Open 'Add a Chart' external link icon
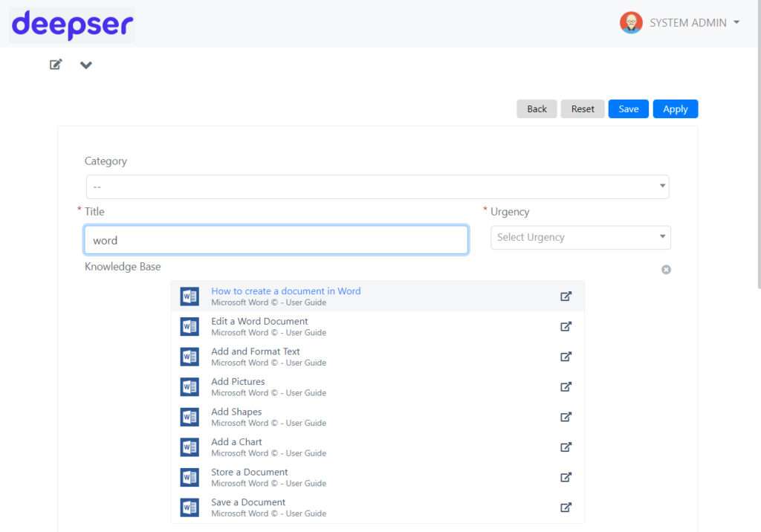Screen dimensions: 761x532 tap(566, 447)
